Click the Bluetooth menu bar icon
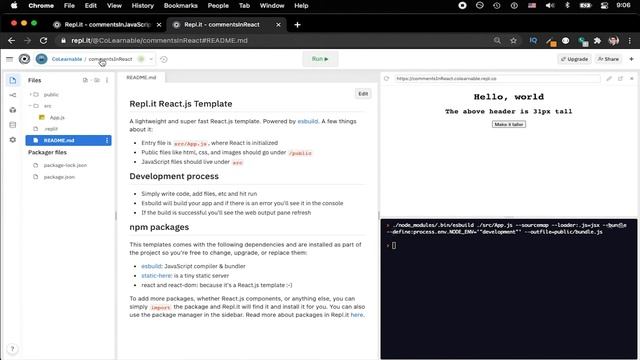 pos(567,6)
